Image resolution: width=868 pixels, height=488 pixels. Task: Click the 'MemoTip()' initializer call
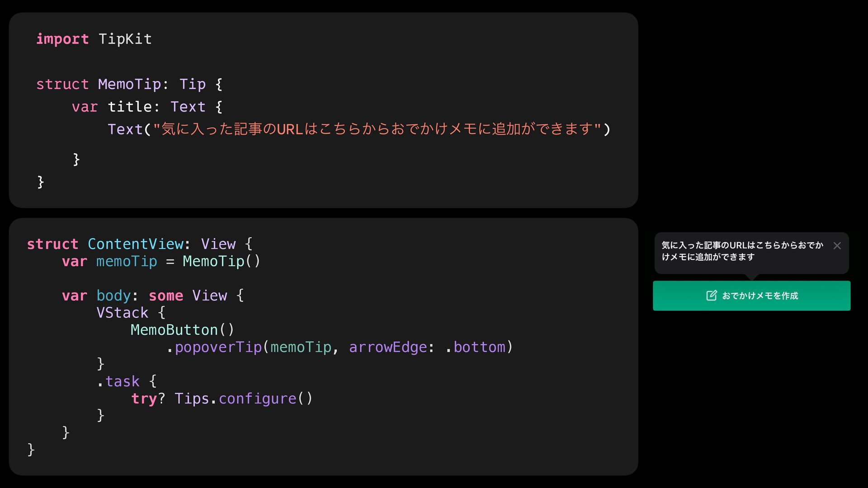coord(221,262)
